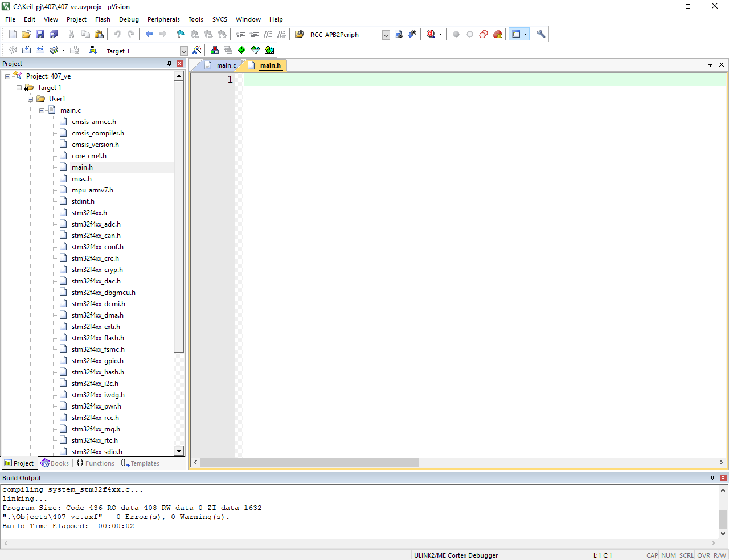Create a new file with New icon
Screen dimensions: 729x560
[13, 34]
